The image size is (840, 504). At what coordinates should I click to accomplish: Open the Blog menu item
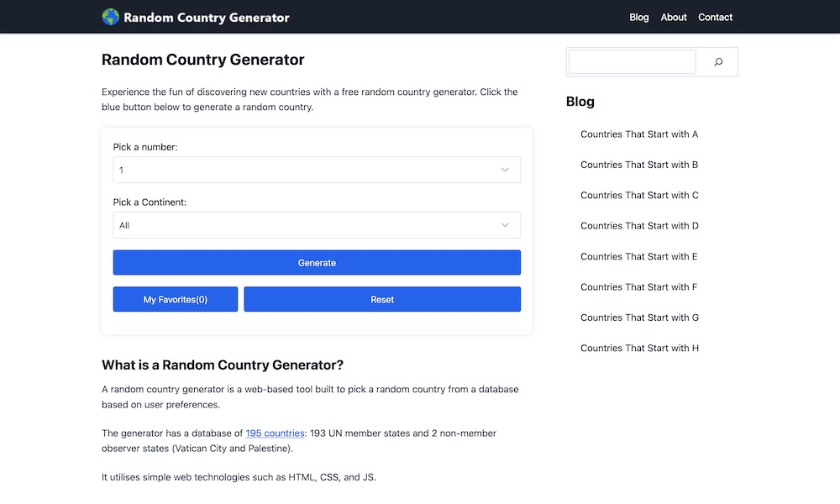click(639, 17)
